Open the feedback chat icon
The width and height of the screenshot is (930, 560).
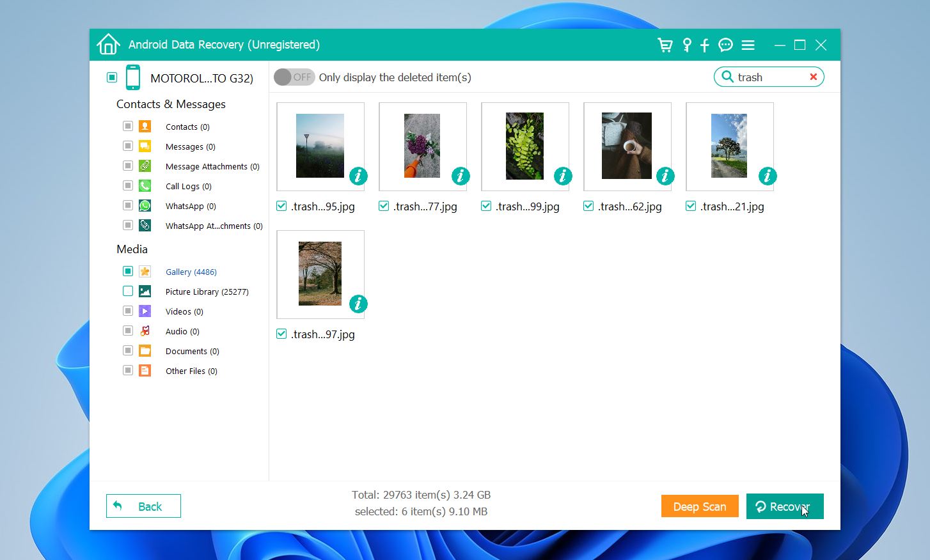[725, 45]
